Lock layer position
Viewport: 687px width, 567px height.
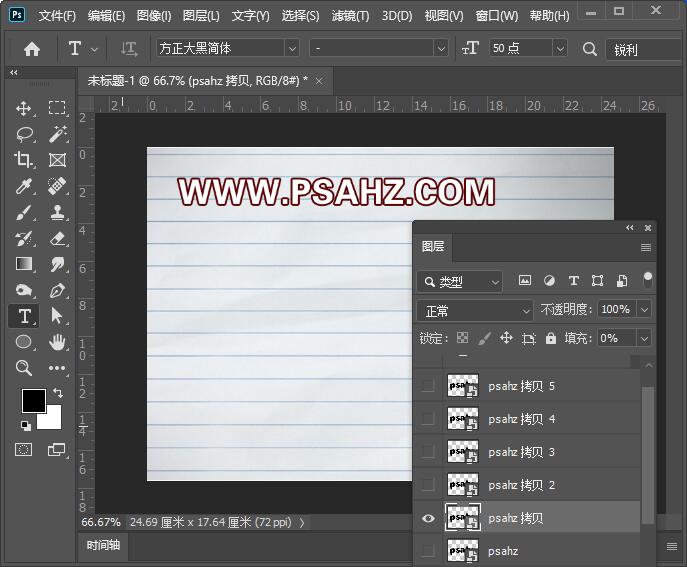click(506, 338)
